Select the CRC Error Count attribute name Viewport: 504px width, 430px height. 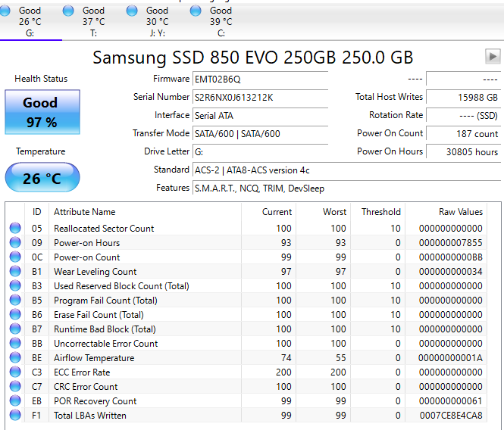coord(86,387)
